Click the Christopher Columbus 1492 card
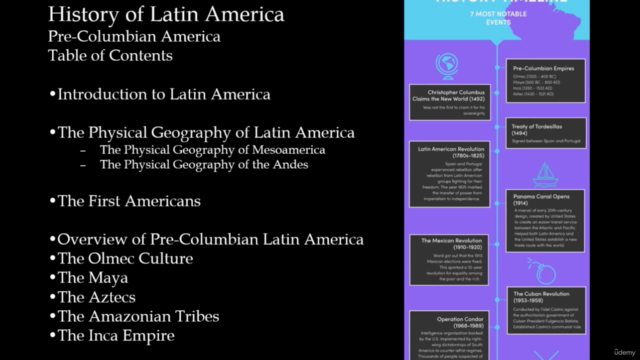This screenshot has width=640, height=360. click(450, 102)
